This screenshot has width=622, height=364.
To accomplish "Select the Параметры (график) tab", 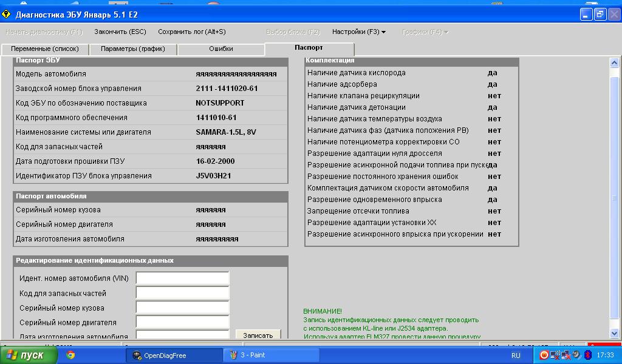I will click(132, 49).
